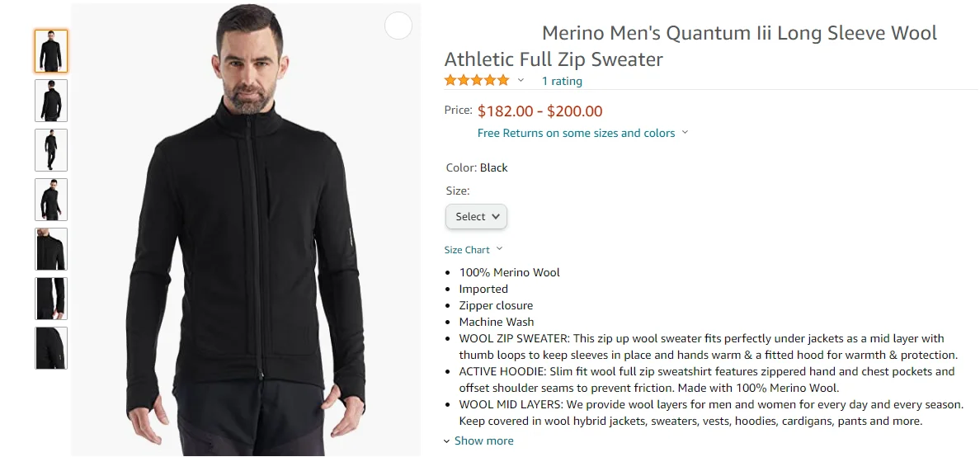
Task: Click the $182.00 - $200.00 price
Action: (539, 111)
